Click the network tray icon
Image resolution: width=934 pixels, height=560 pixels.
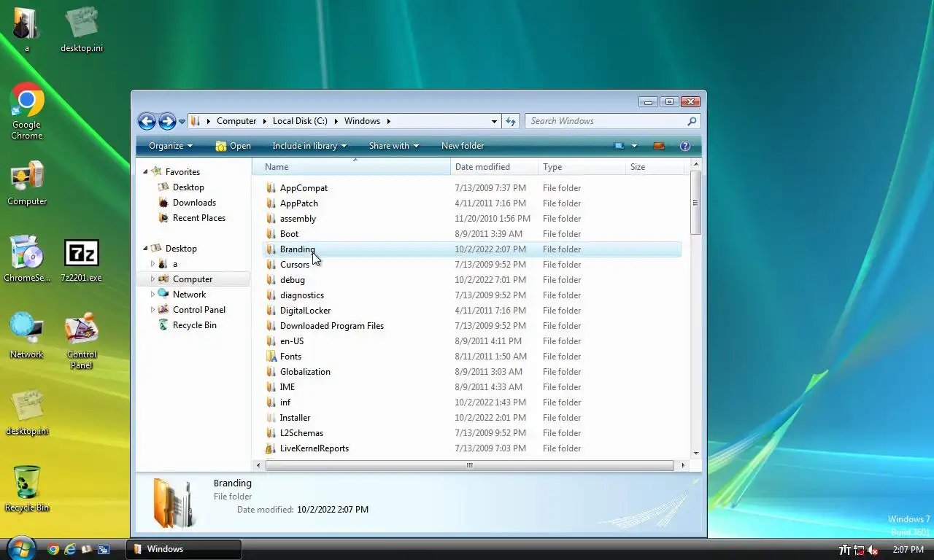[x=859, y=550]
